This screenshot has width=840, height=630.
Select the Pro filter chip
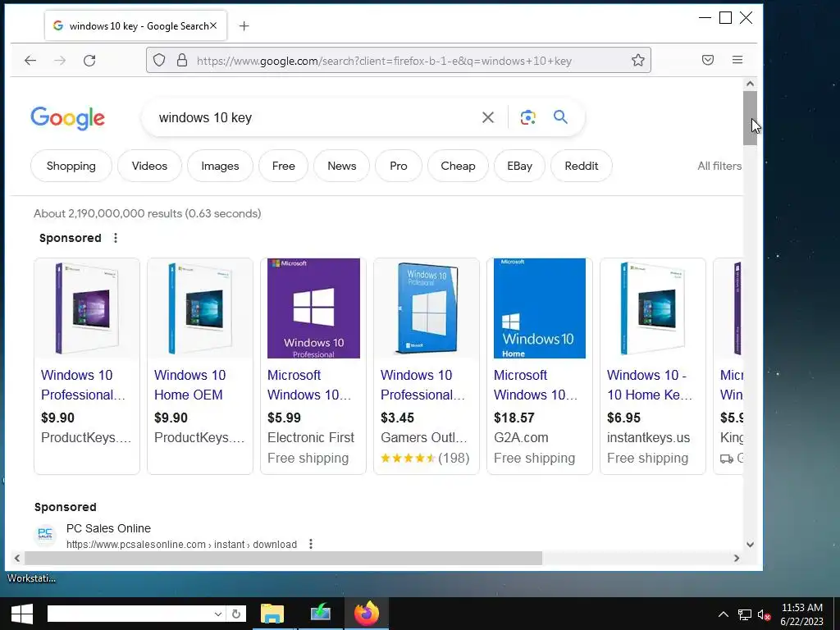point(399,166)
